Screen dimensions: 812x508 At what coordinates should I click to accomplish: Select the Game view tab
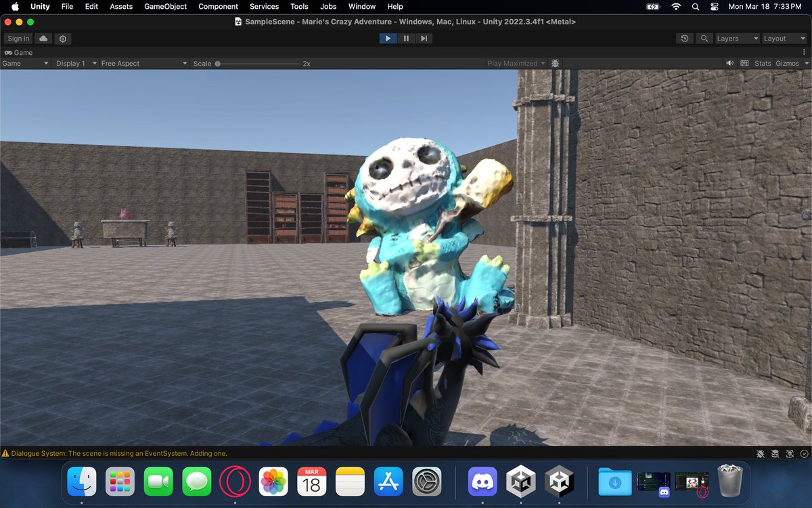[19, 52]
